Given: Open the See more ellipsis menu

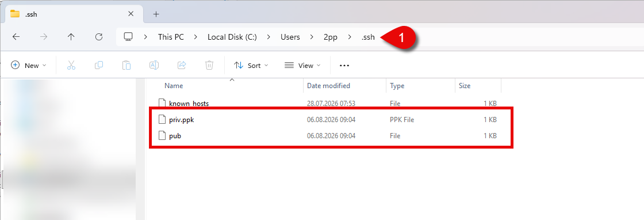Looking at the screenshot, I should click(x=344, y=66).
